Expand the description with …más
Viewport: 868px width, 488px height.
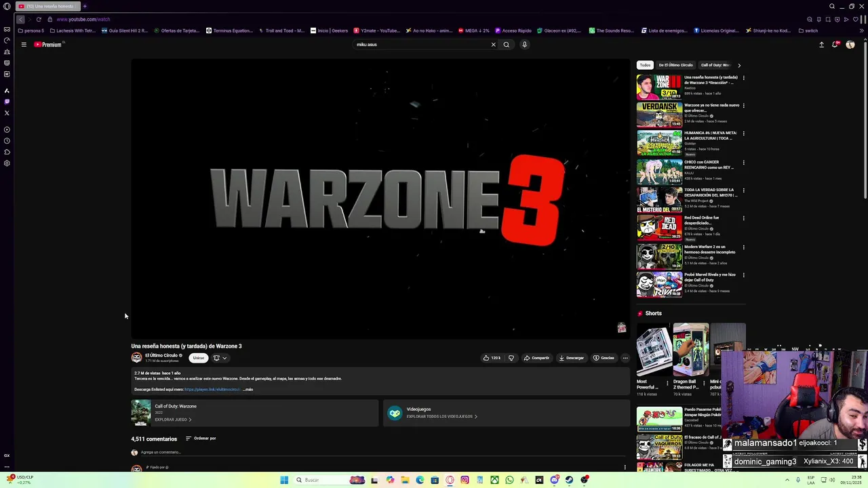pos(248,390)
